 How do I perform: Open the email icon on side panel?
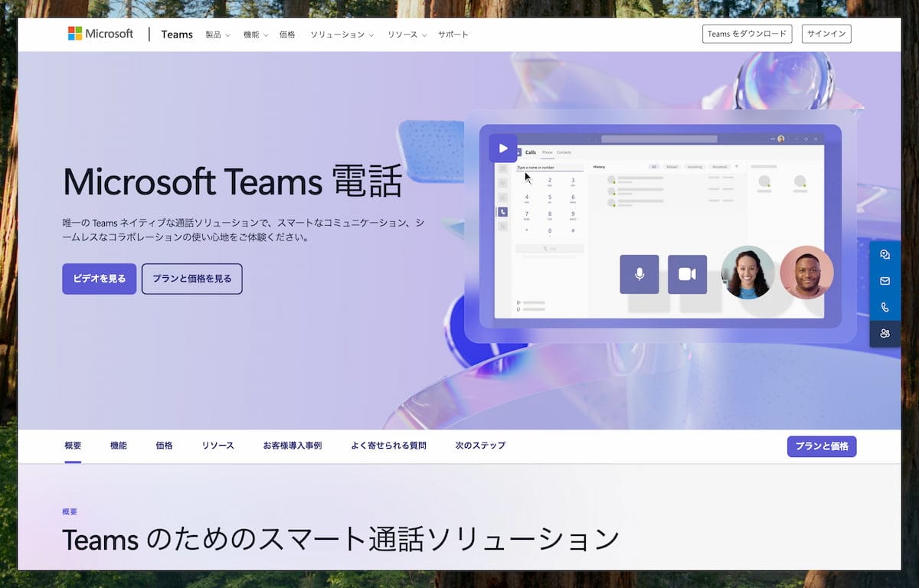pyautogui.click(x=885, y=281)
